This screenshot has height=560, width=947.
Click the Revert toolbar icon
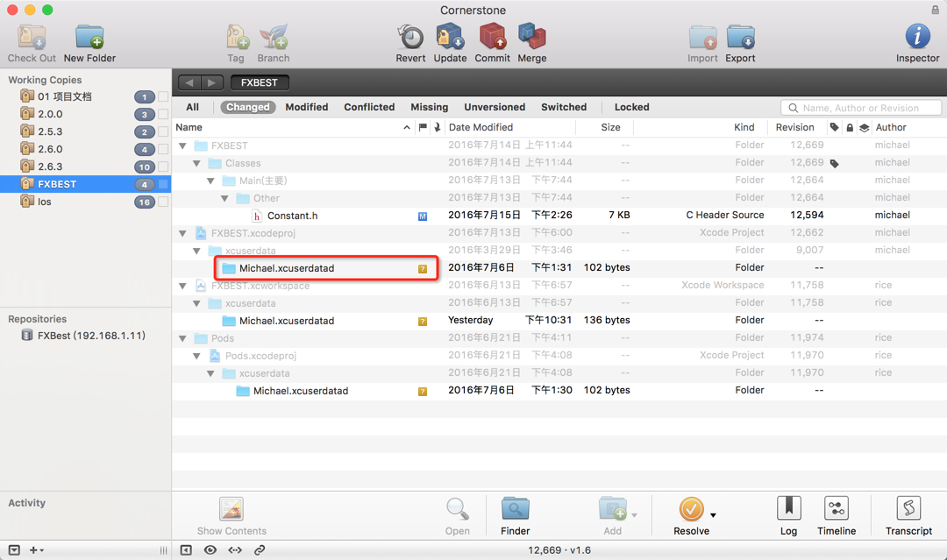pos(410,38)
